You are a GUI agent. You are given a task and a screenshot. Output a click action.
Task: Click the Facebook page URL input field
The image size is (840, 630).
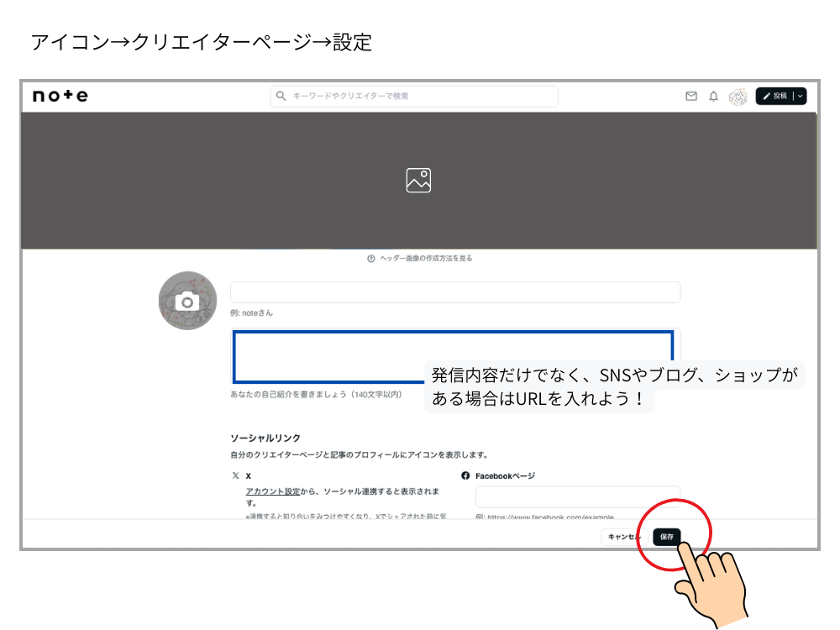tap(576, 496)
